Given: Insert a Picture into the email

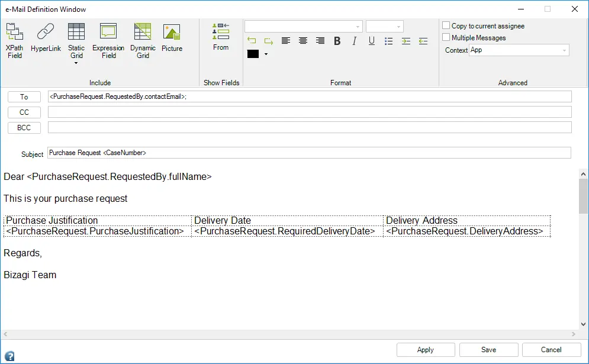Looking at the screenshot, I should pos(172,37).
